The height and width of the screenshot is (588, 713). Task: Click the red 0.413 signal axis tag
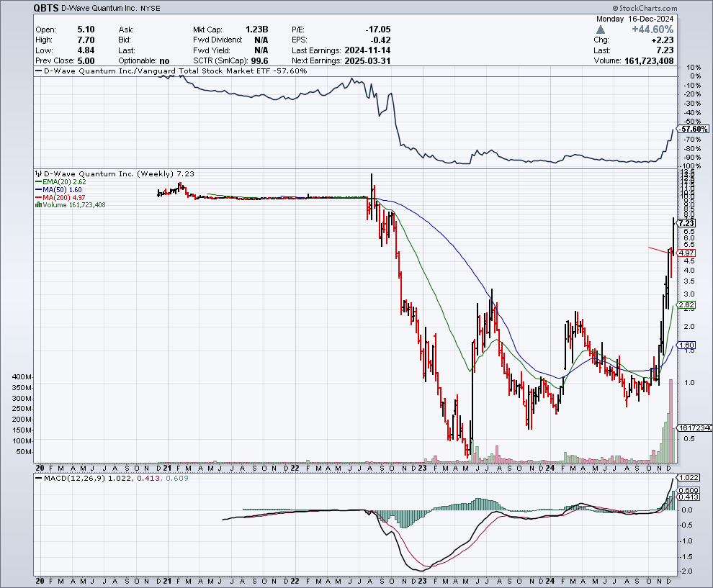(689, 497)
